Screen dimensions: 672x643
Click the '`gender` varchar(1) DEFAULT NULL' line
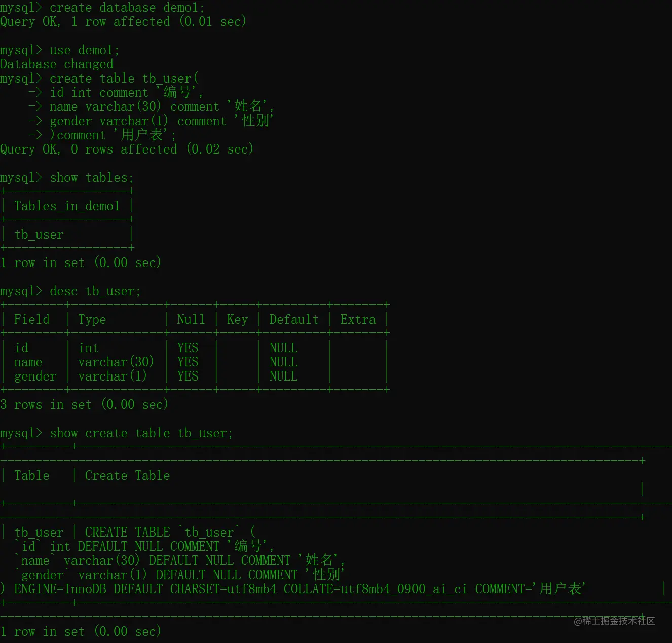pyautogui.click(x=179, y=575)
